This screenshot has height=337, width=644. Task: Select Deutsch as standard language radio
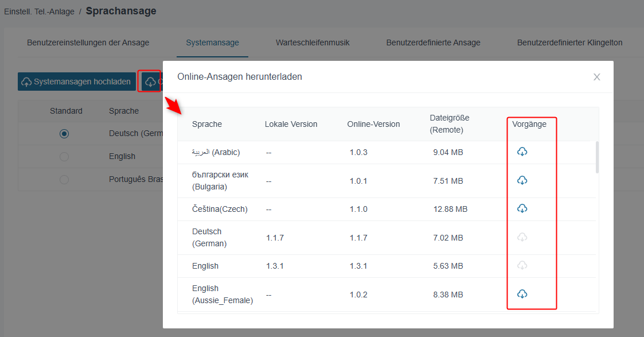64,134
